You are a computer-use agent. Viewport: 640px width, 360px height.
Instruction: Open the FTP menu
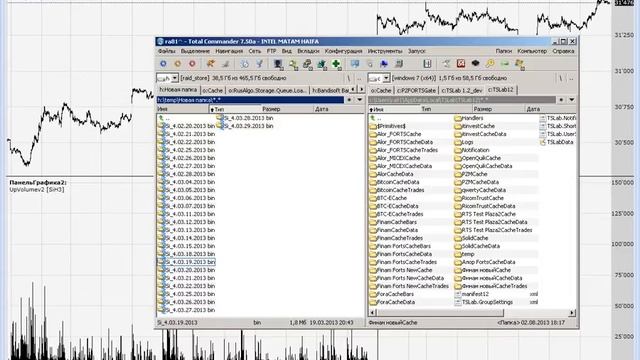271,51
